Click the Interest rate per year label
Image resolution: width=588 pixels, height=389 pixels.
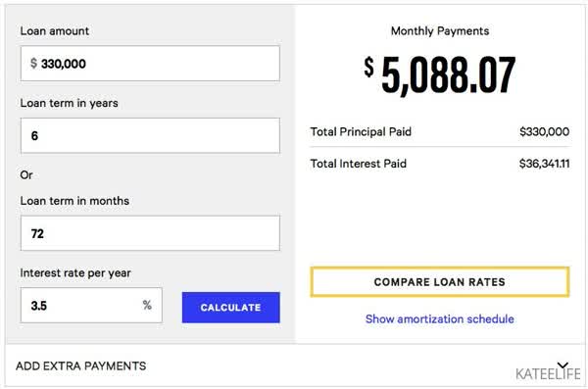click(75, 273)
